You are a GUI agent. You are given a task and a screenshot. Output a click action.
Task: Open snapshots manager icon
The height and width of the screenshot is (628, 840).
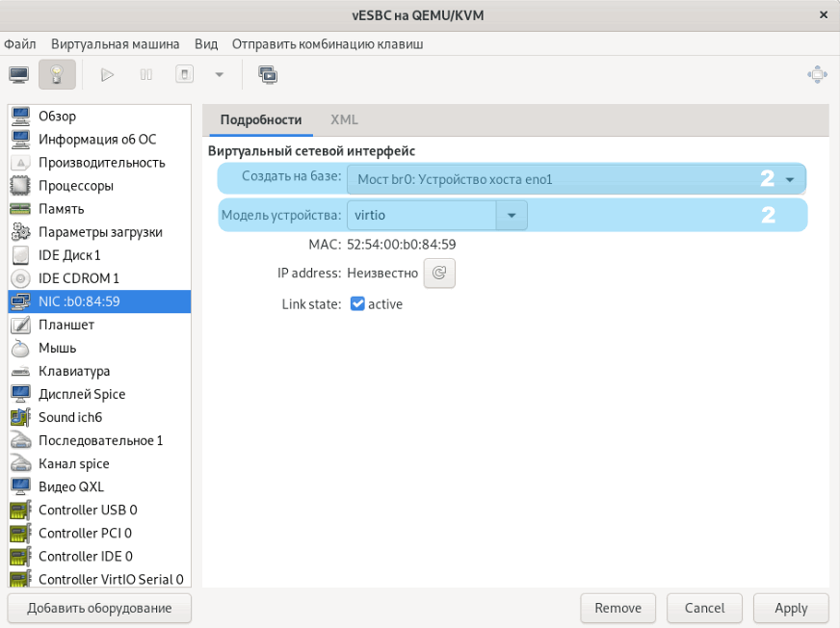(x=268, y=74)
